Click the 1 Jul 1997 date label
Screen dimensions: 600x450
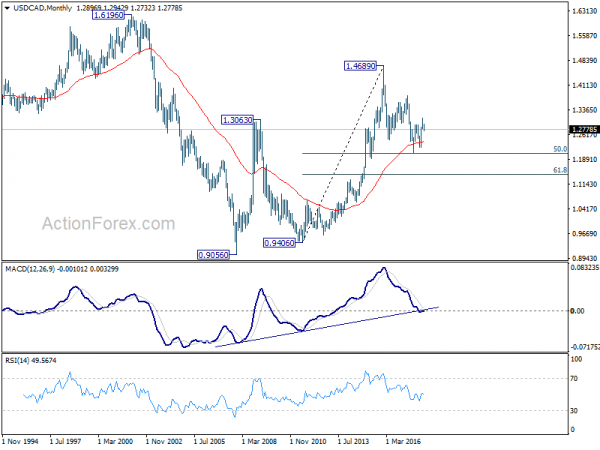[x=65, y=442]
